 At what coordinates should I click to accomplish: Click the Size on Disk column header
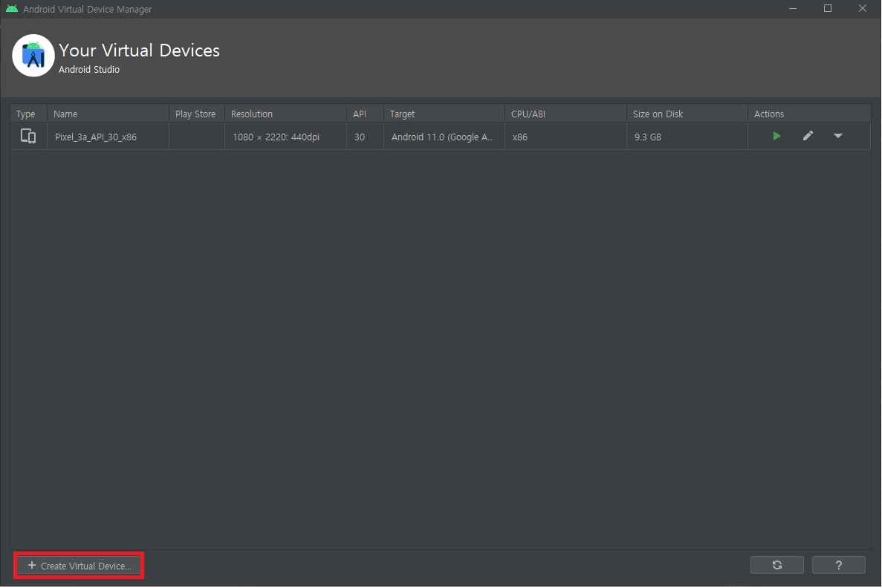[x=687, y=114]
